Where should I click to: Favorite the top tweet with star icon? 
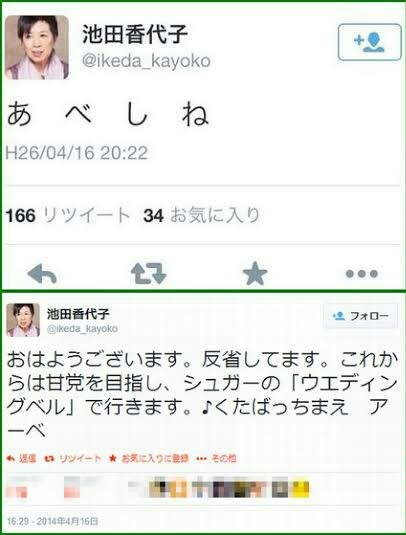coord(255,273)
